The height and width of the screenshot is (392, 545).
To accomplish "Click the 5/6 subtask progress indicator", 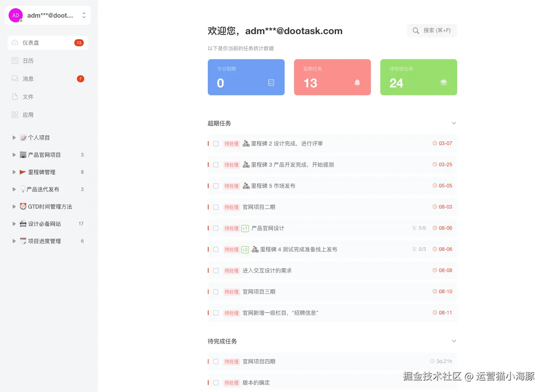I will point(419,228).
